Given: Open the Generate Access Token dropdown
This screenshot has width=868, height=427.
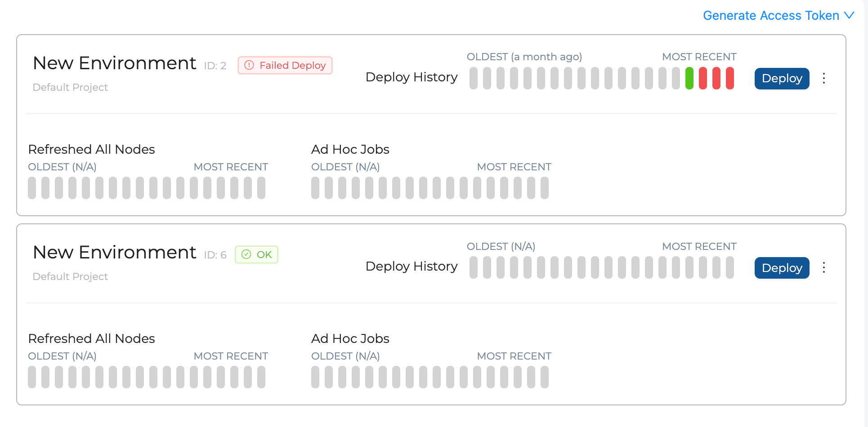Looking at the screenshot, I should coord(779,15).
